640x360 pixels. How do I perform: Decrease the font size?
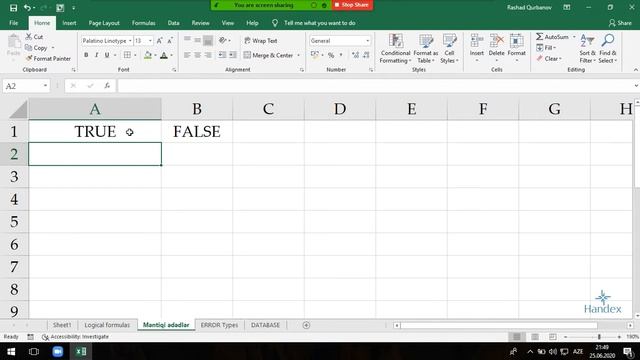pyautogui.click(x=170, y=41)
